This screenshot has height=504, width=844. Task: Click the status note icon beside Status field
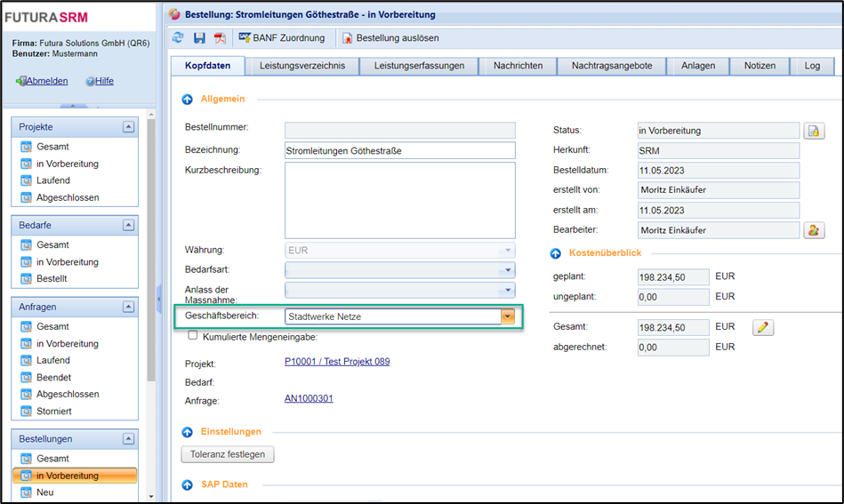tap(814, 131)
